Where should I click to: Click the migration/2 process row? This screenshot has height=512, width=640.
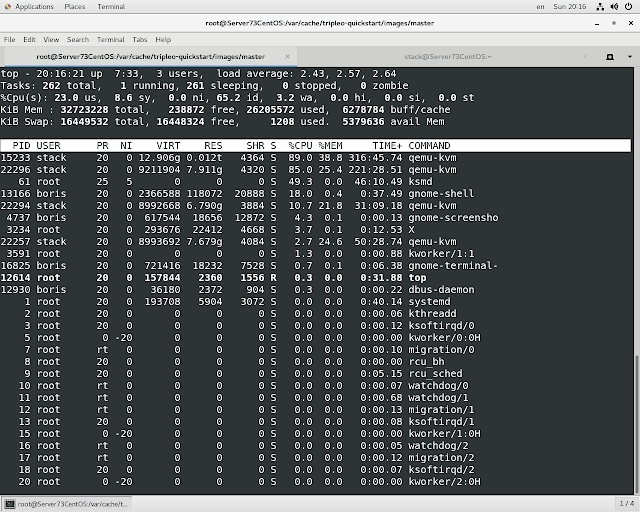(x=315, y=458)
